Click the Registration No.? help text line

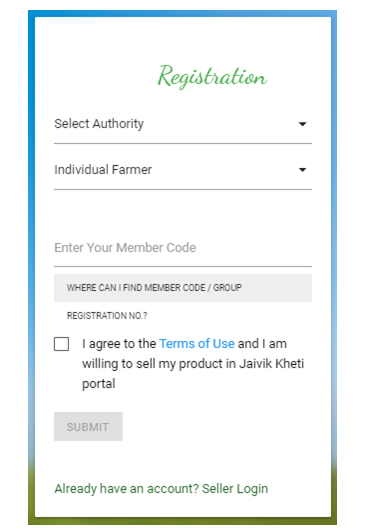click(107, 316)
